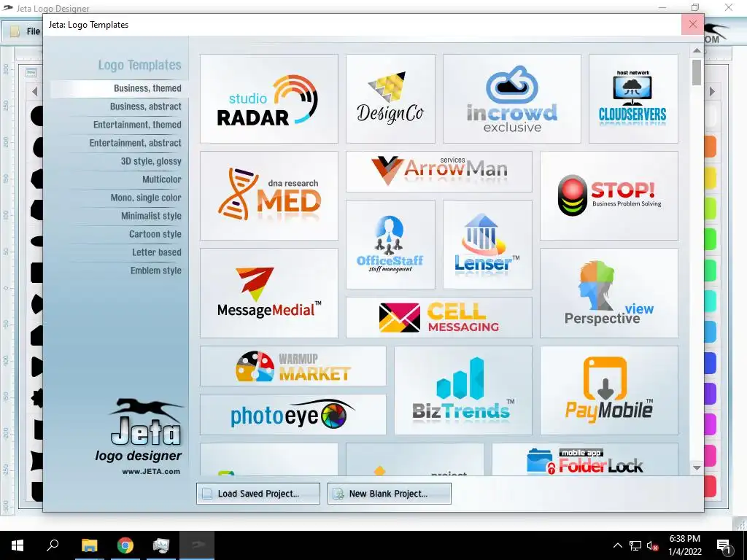Choose the incrowd exclusive template

click(512, 98)
